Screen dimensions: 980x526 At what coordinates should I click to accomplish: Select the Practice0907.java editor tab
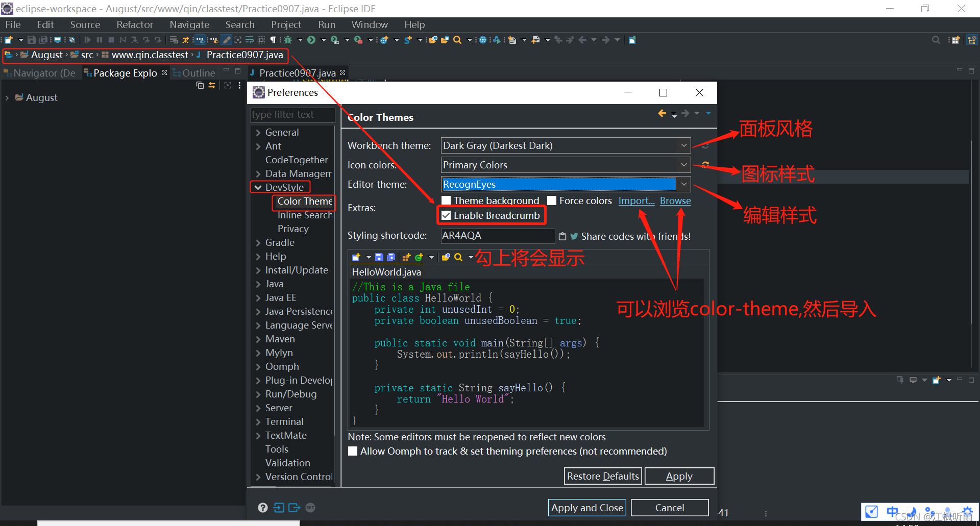coord(298,73)
